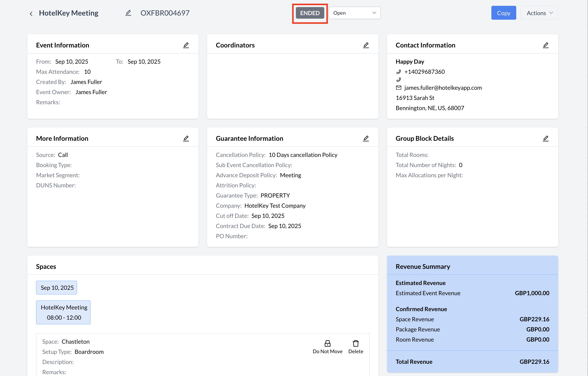Screen dimensions: 588x376
Task: Delete the Chastleton space
Action: [x=356, y=346]
